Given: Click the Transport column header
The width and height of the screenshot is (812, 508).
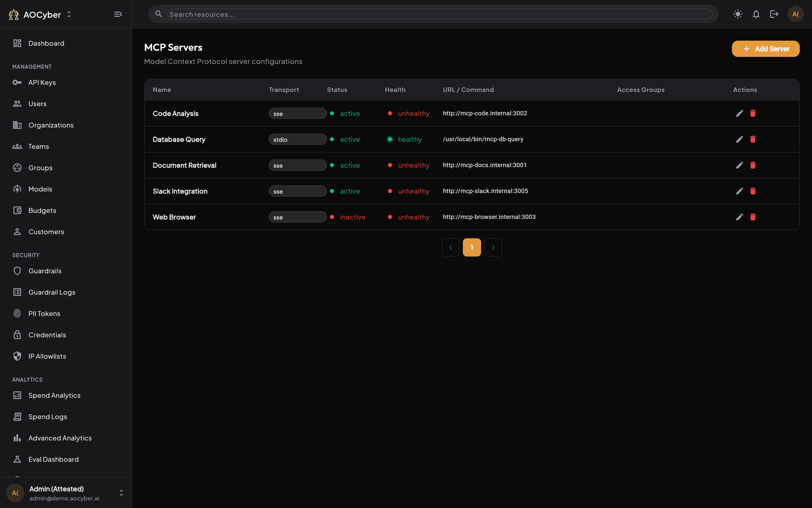Looking at the screenshot, I should tap(283, 90).
